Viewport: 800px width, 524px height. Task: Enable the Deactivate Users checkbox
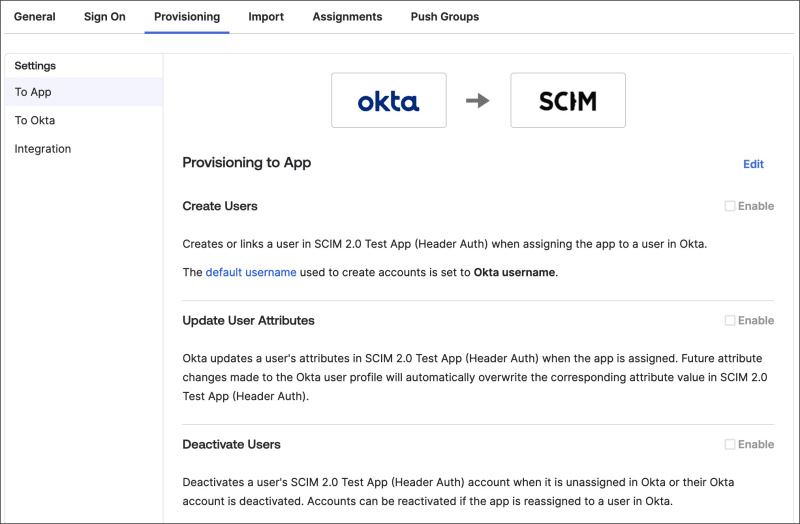730,444
